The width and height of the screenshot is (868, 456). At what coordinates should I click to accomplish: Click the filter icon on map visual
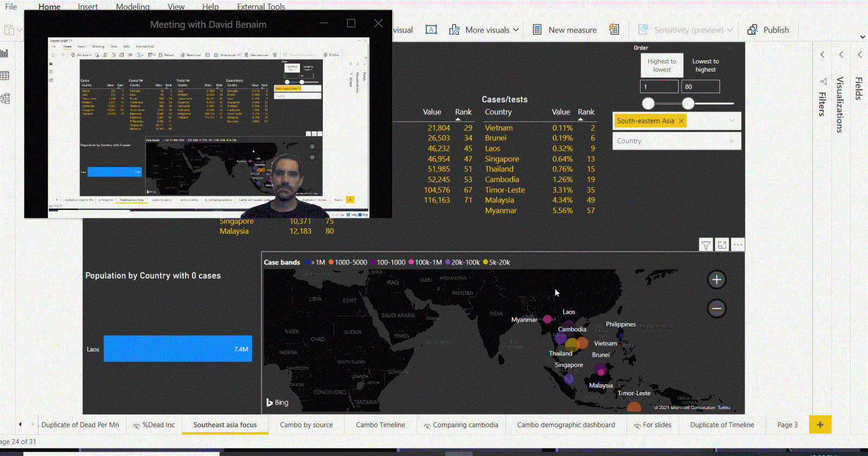pyautogui.click(x=706, y=245)
